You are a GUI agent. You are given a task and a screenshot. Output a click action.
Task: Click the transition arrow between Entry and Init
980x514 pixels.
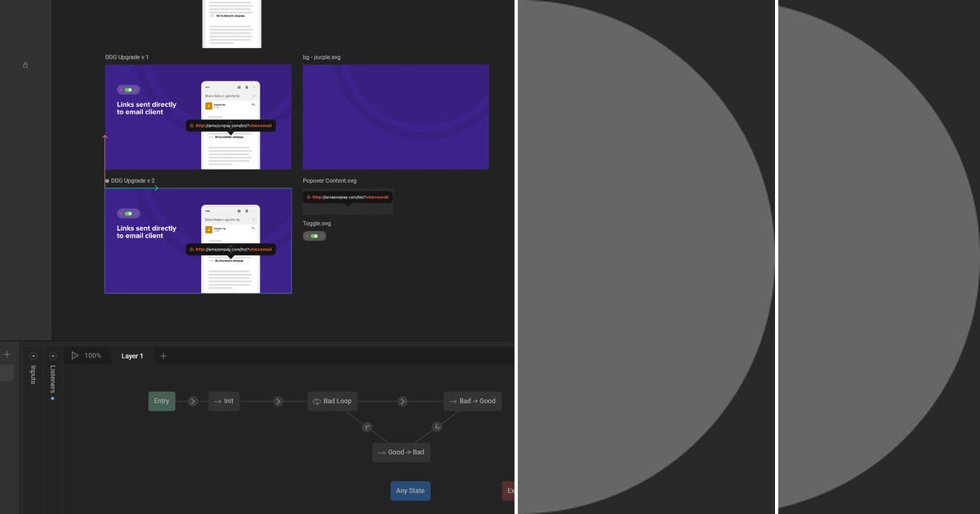click(x=193, y=401)
